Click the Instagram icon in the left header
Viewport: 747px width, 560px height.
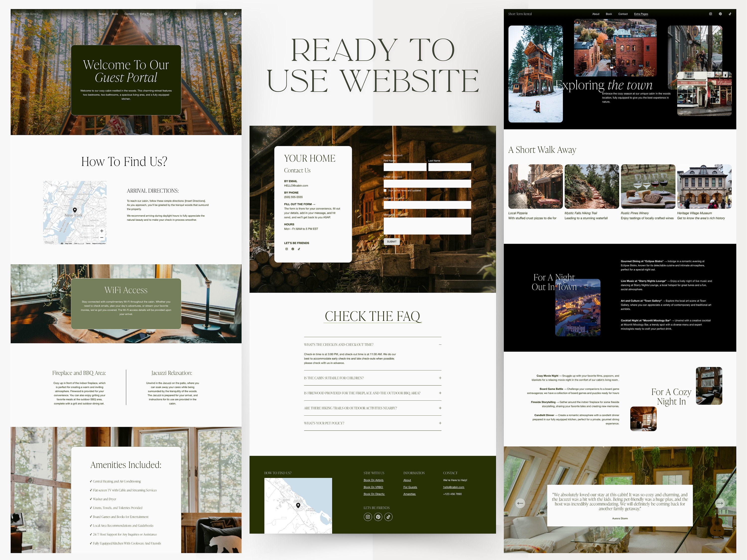pyautogui.click(x=216, y=14)
